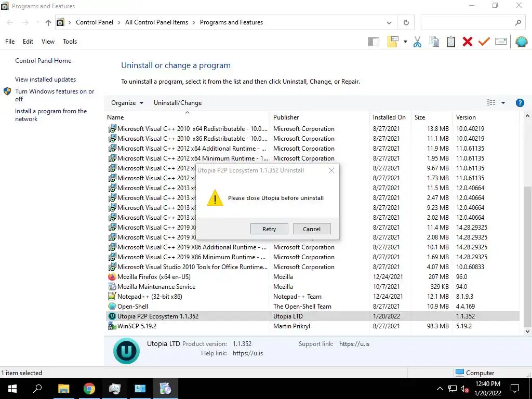532x399 pixels.
Task: Click the view layout icon in list toolbar
Action: click(491, 103)
